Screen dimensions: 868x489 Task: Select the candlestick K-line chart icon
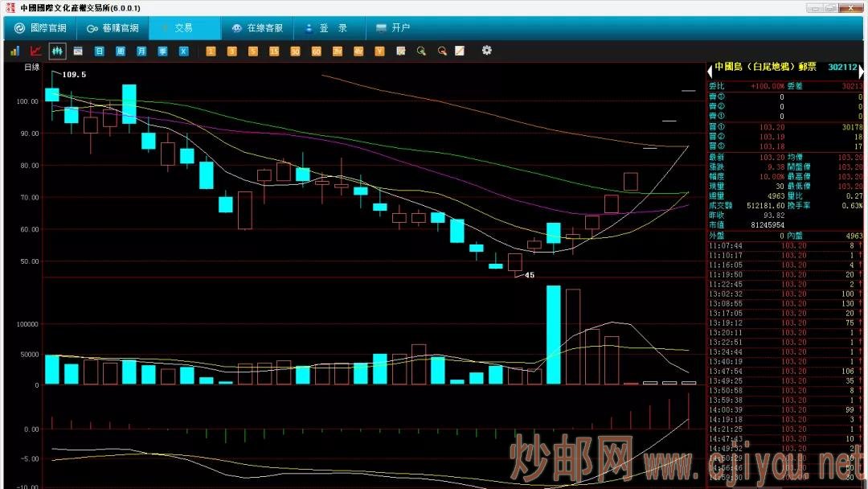[57, 51]
